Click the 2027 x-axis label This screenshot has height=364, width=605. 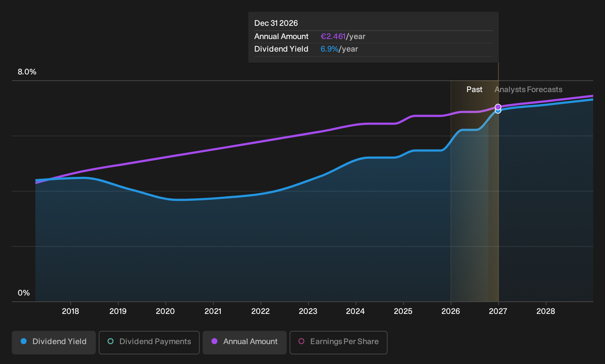click(x=498, y=311)
